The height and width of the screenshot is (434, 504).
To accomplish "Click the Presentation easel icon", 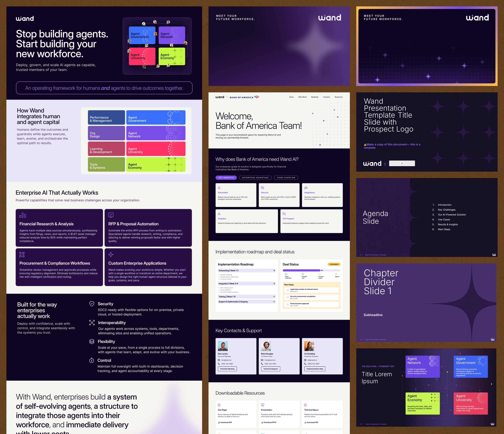I will point(262,405).
